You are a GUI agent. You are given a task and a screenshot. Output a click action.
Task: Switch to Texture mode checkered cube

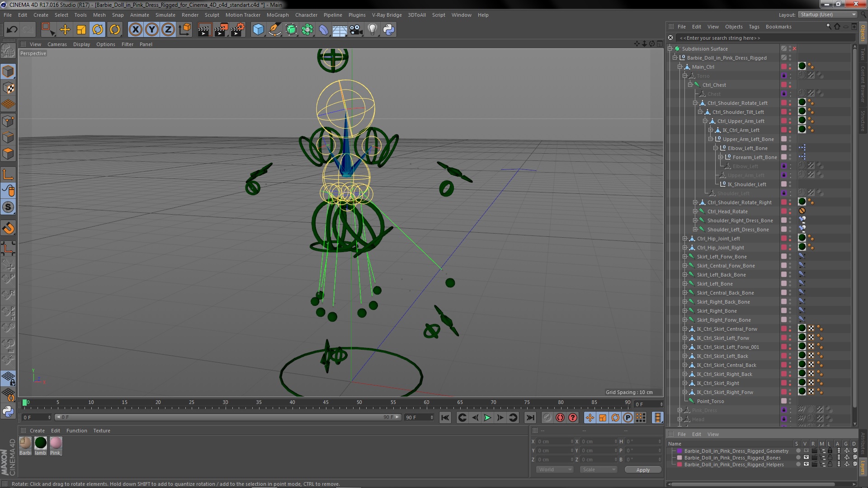8,88
